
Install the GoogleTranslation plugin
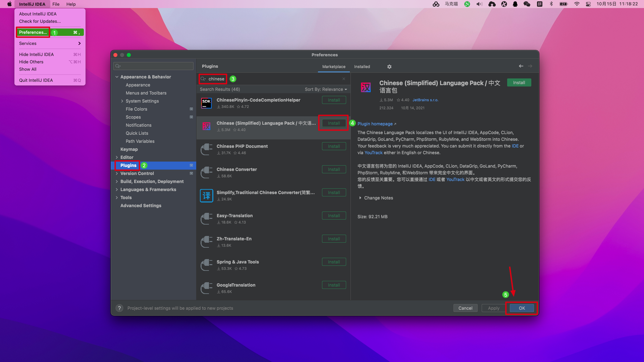coord(334,285)
